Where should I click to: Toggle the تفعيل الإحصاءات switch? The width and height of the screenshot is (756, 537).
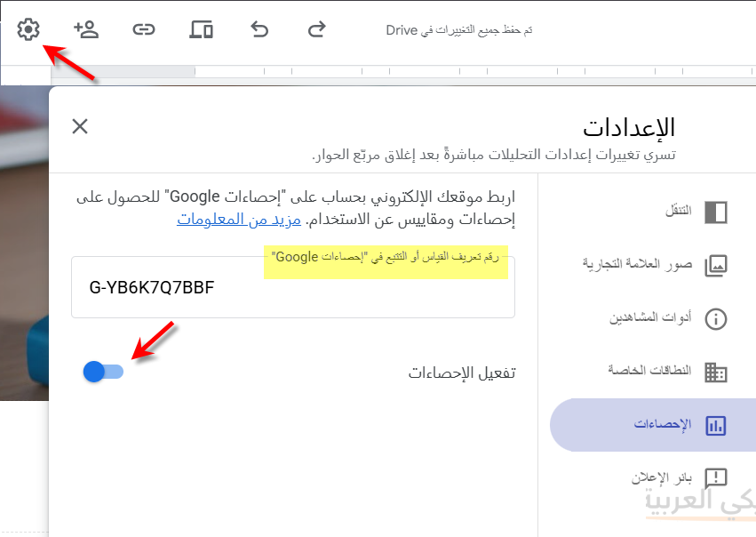[x=103, y=372]
